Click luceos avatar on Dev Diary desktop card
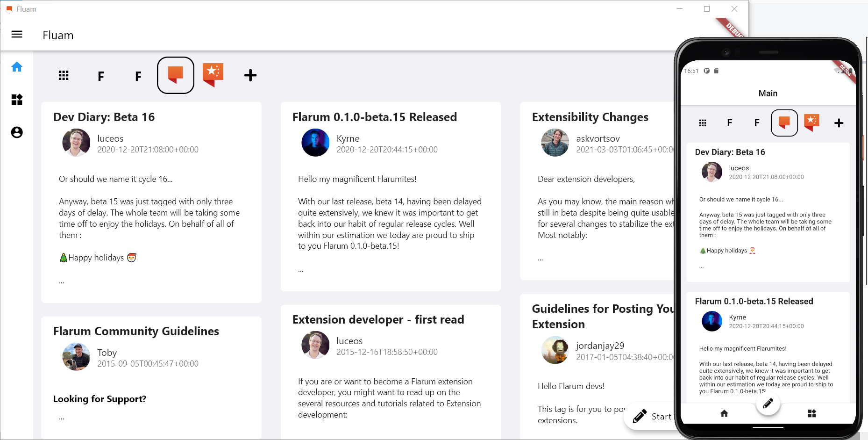The image size is (868, 440). [x=76, y=143]
